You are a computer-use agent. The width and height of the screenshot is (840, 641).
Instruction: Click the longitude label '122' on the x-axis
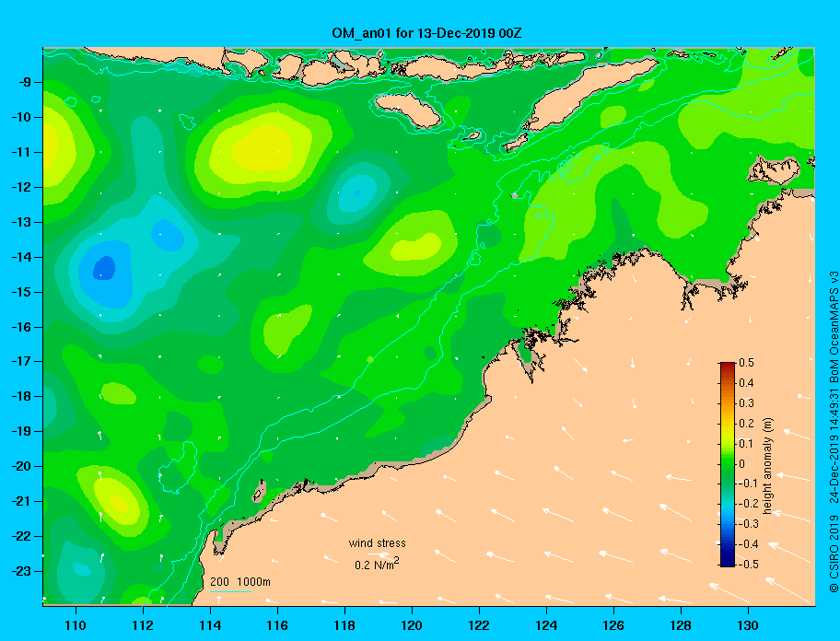[x=479, y=625]
